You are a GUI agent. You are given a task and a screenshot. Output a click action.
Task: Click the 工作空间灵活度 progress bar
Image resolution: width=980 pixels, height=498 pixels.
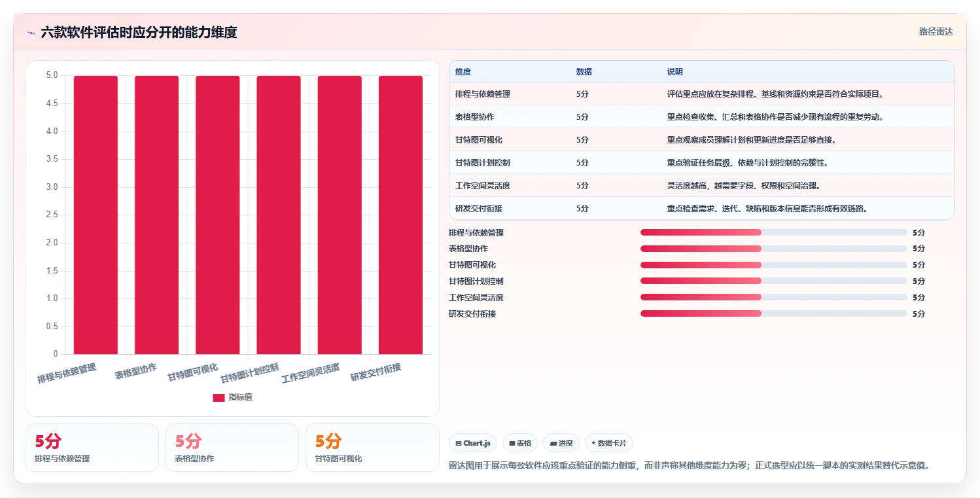pyautogui.click(x=774, y=297)
